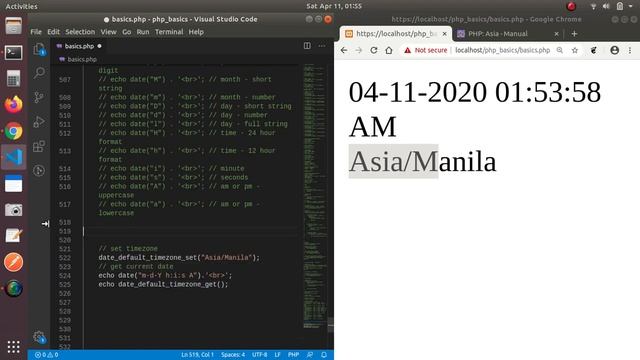Open the Search view in VS Code
The height and width of the screenshot is (360, 640).
click(39, 73)
